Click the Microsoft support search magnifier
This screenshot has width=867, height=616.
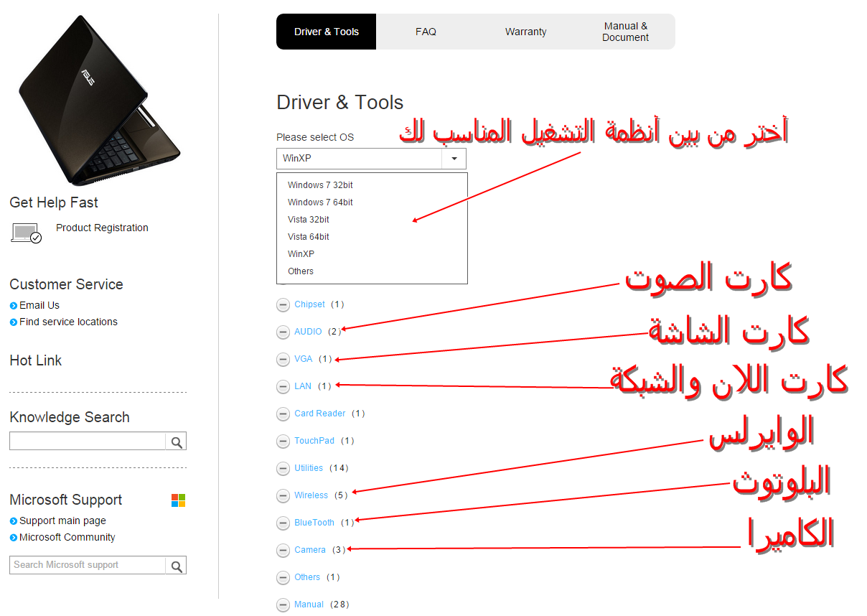pos(176,565)
